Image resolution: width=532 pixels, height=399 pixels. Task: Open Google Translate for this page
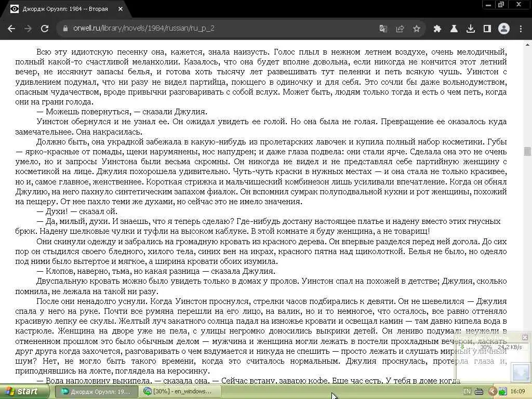click(x=383, y=29)
